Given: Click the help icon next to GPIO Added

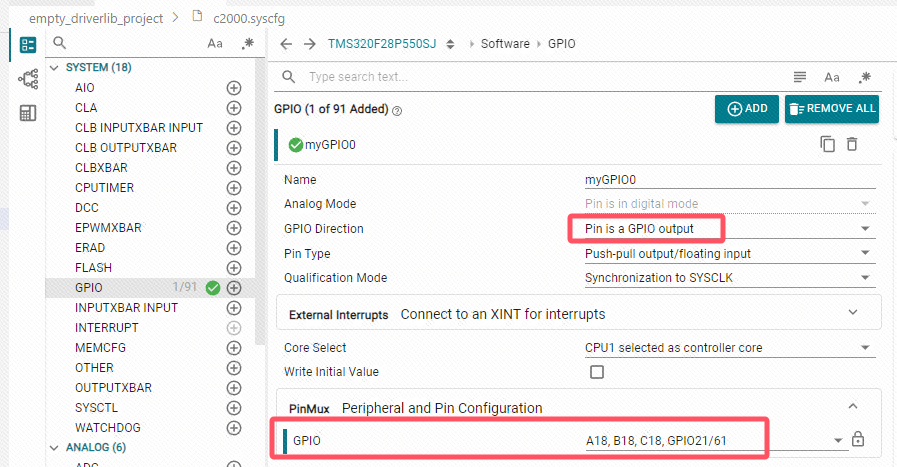Looking at the screenshot, I should point(397,110).
